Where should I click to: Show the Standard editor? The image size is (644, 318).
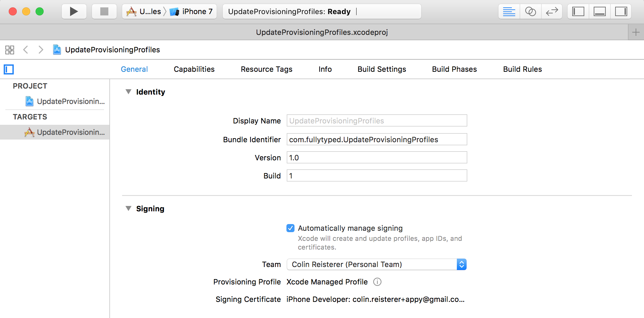[509, 11]
